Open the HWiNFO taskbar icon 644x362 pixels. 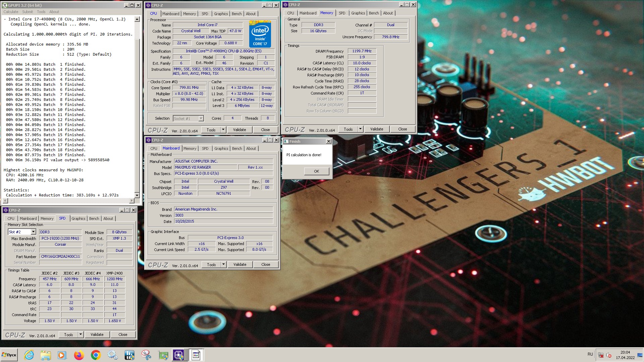pyautogui.click(x=129, y=355)
